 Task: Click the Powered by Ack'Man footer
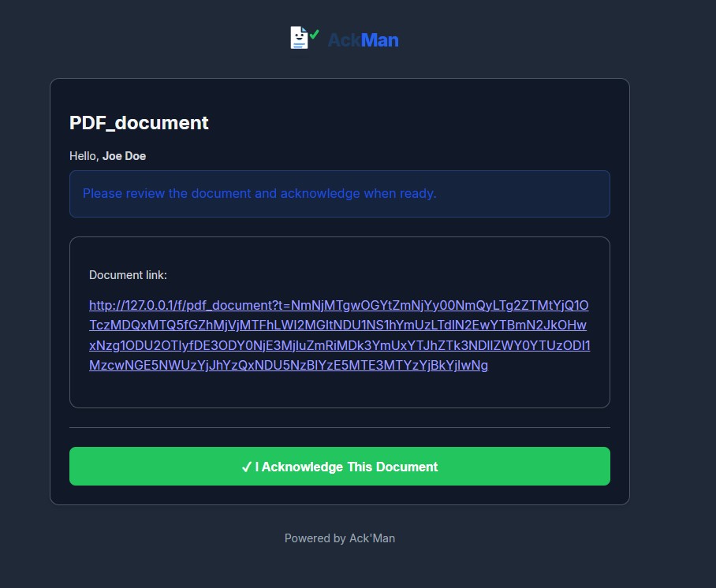[x=340, y=538]
